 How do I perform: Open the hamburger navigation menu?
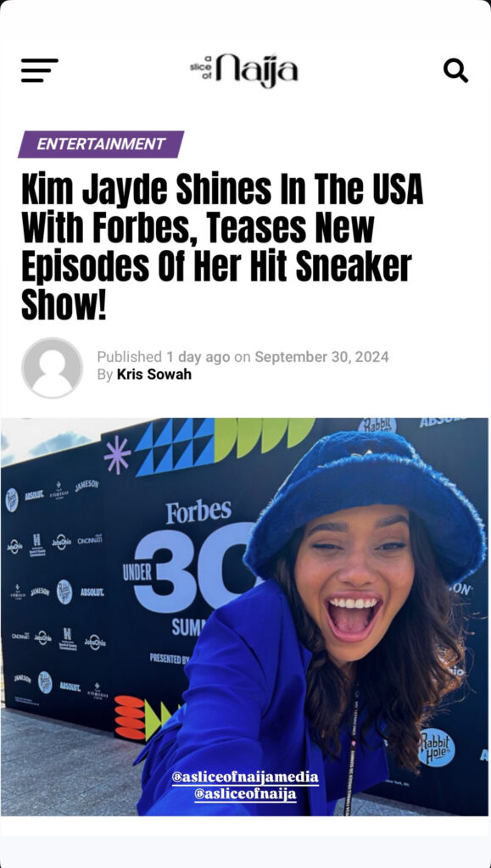pos(39,70)
